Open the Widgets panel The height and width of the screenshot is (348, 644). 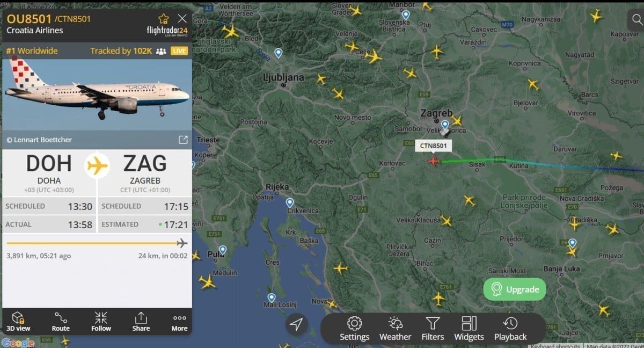click(469, 329)
